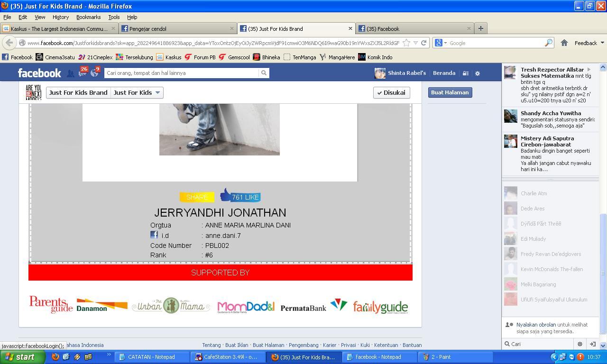This screenshot has height=364, width=607.
Task: Open the Feedback dropdown menu
Action: tap(589, 43)
